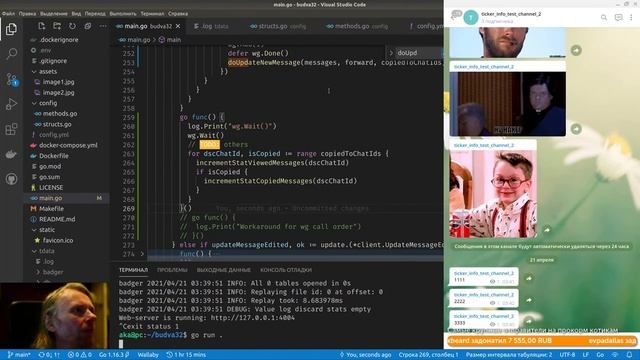
Task: Open the Терминал menu
Action: (x=152, y=13)
